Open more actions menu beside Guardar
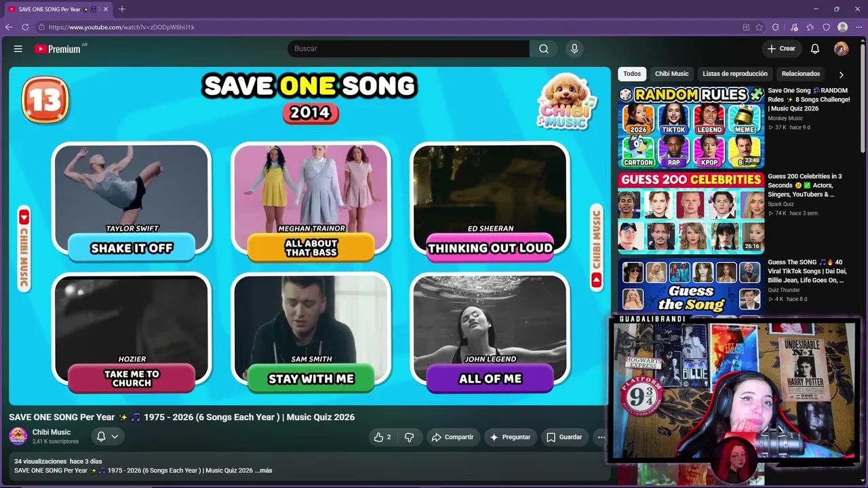Screen dimensions: 868x488 (601, 437)
